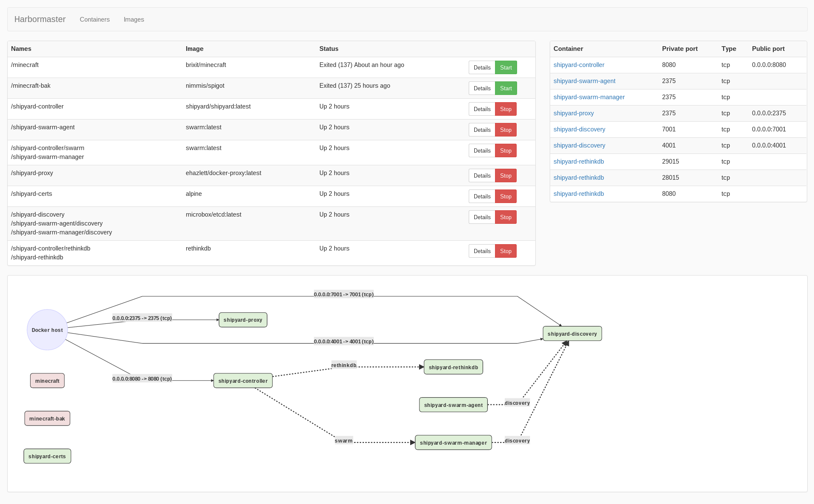The height and width of the screenshot is (504, 814).
Task: Start the /minecraft container
Action: pyautogui.click(x=506, y=67)
